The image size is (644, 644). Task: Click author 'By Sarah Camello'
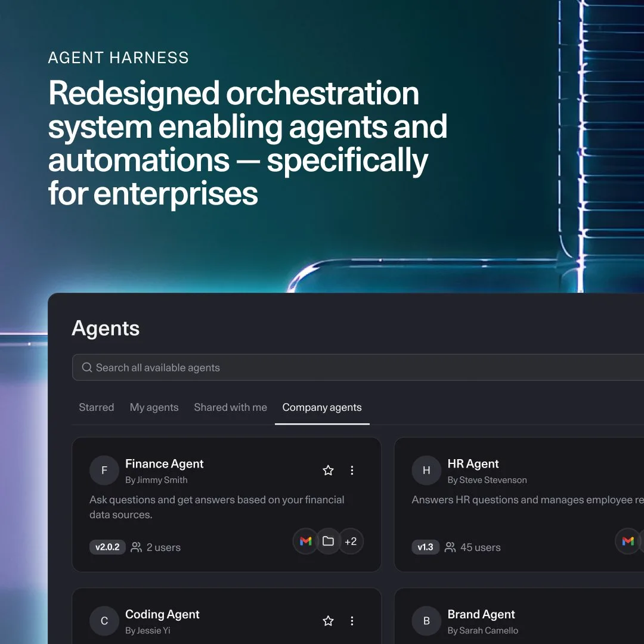point(482,630)
